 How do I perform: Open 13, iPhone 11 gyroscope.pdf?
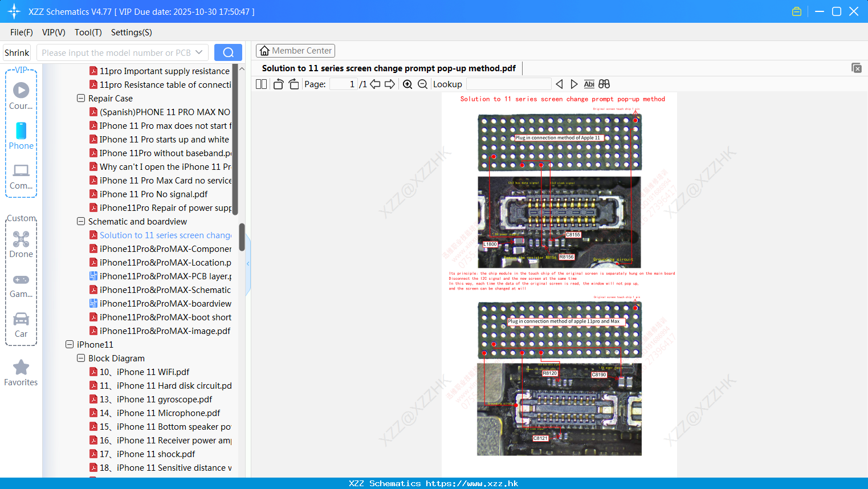[151, 400]
